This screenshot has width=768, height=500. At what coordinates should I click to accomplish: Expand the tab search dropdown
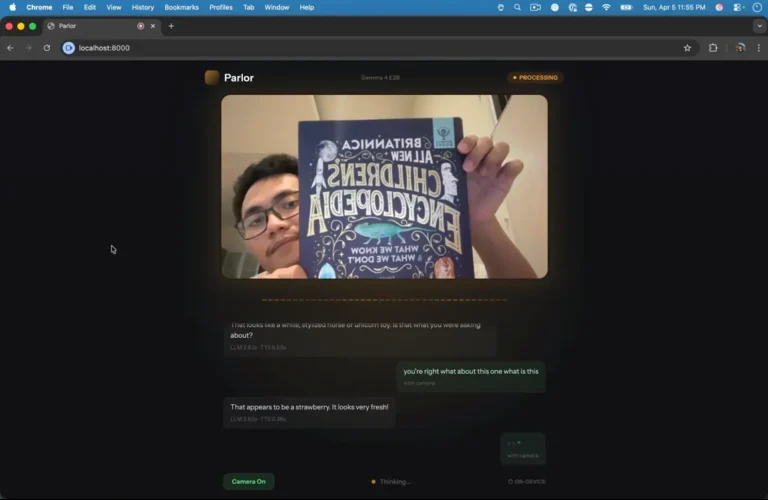coord(759,26)
